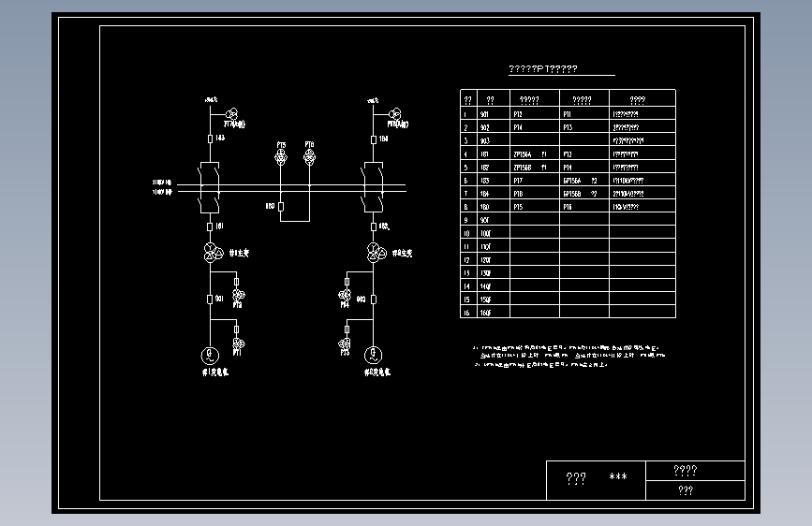This screenshot has height=526, width=812.
Task: Select the drawing title above the table
Action: 542,69
